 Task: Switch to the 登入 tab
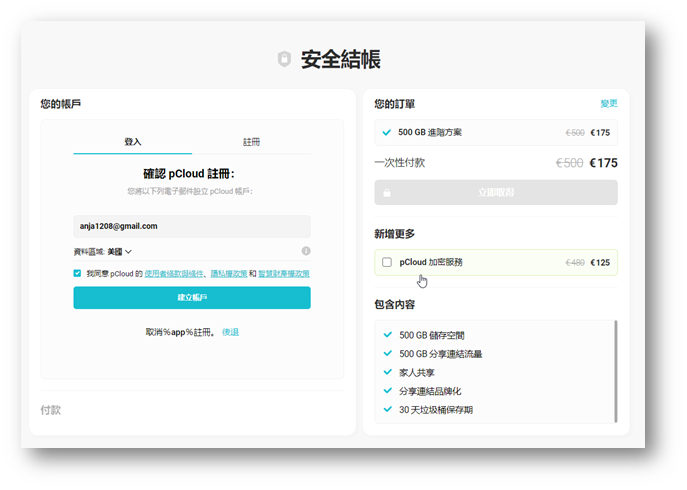(x=132, y=142)
